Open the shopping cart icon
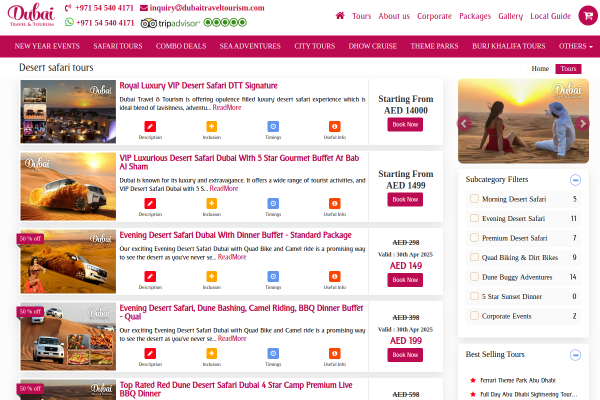 click(588, 16)
